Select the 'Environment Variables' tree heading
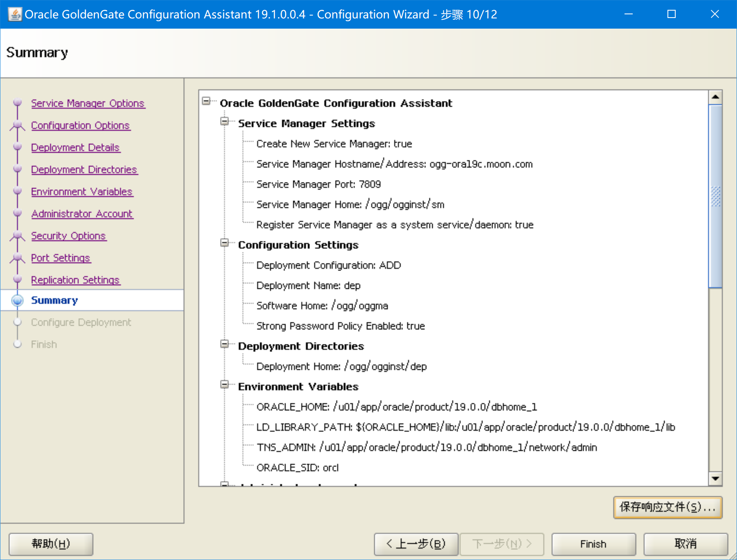Screen dimensions: 737x560 [299, 387]
